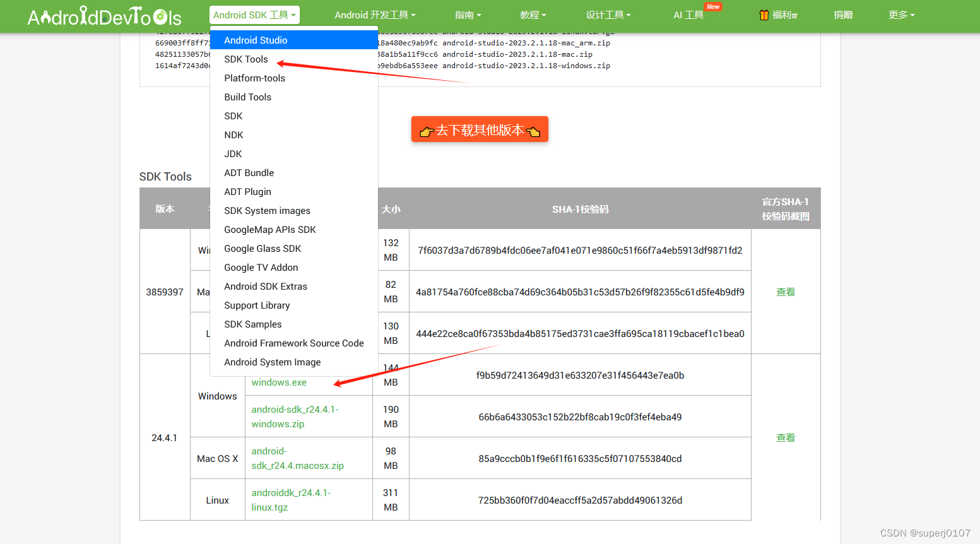This screenshot has width=980, height=544.
Task: Select NDK menu entry
Action: (294, 134)
